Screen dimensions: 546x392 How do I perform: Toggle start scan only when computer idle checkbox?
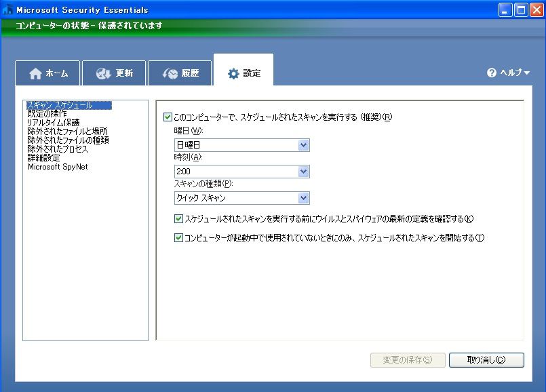178,238
